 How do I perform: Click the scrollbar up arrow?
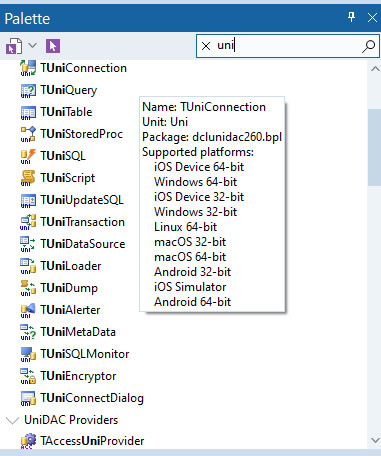click(375, 69)
